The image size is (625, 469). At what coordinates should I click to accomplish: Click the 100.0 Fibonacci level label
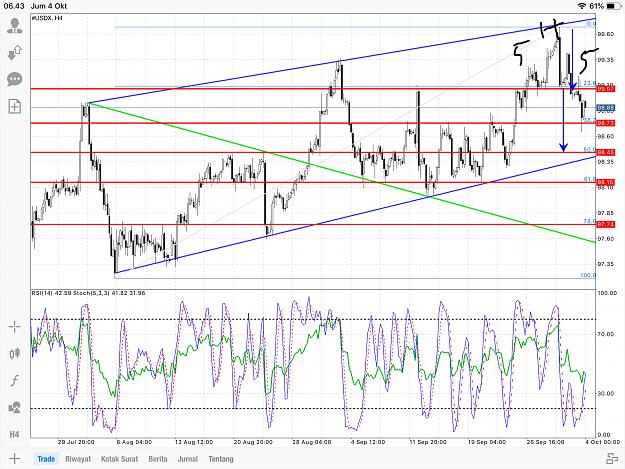[x=588, y=275]
